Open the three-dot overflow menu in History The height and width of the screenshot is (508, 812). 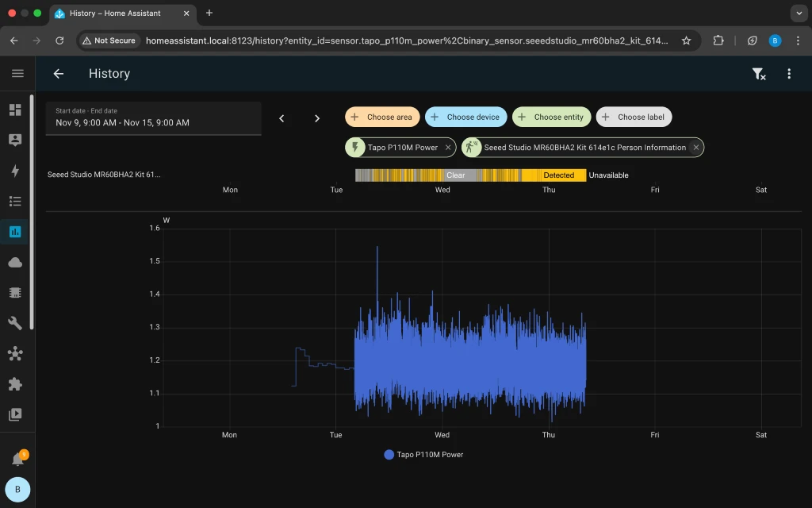click(x=789, y=74)
